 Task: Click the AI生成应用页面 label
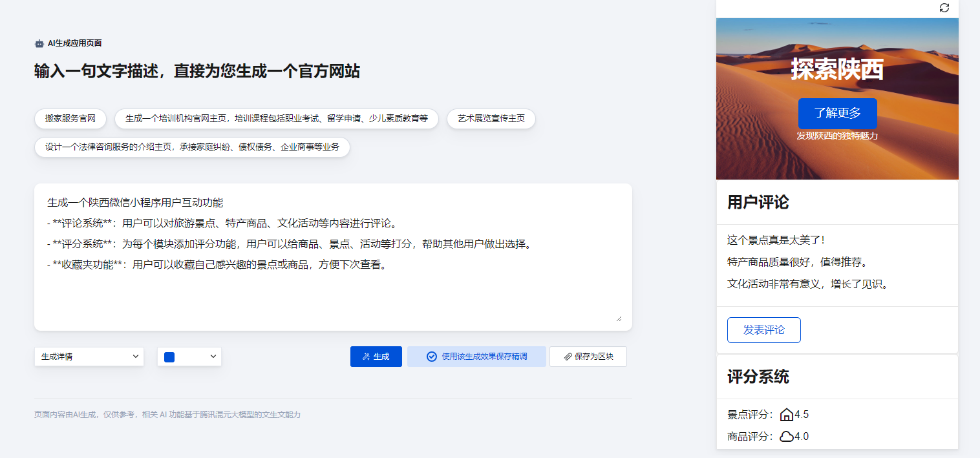(74, 43)
